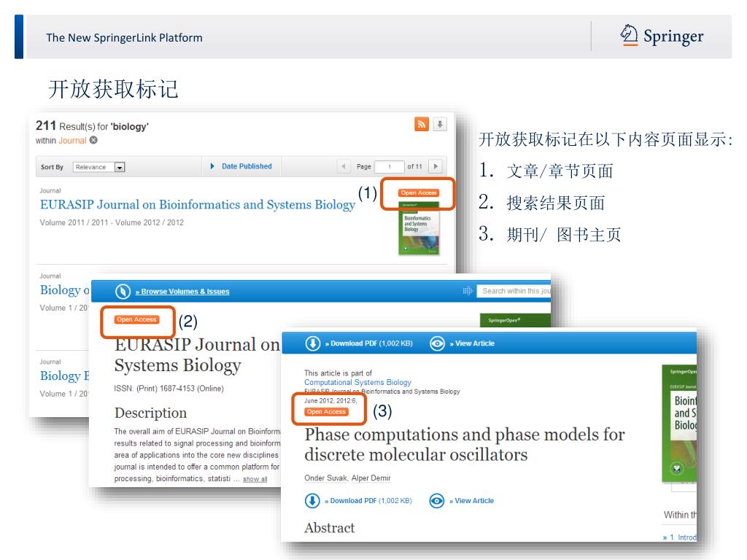Click Open Access badge on journal homepage
Image resolution: width=747 pixels, height=560 pixels.
tap(136, 319)
